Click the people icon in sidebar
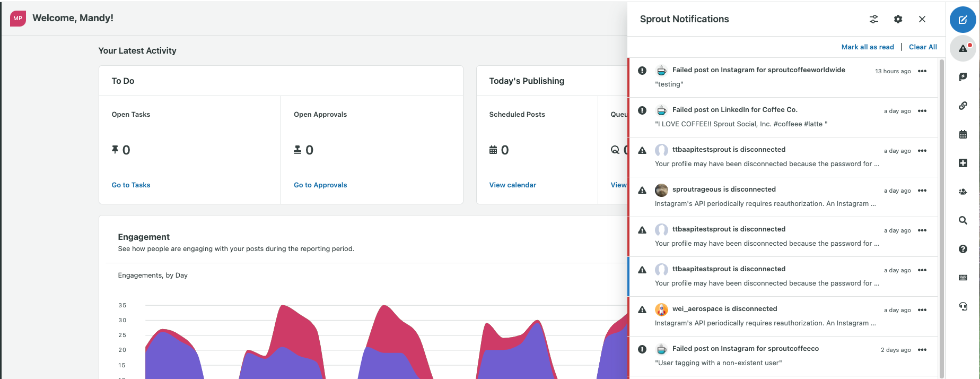Viewport: 980px width, 379px height. coord(963,192)
